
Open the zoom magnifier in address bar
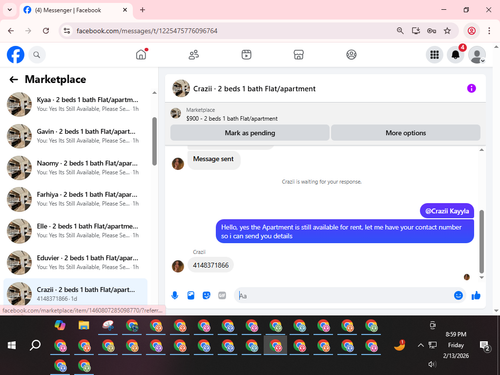(400, 31)
